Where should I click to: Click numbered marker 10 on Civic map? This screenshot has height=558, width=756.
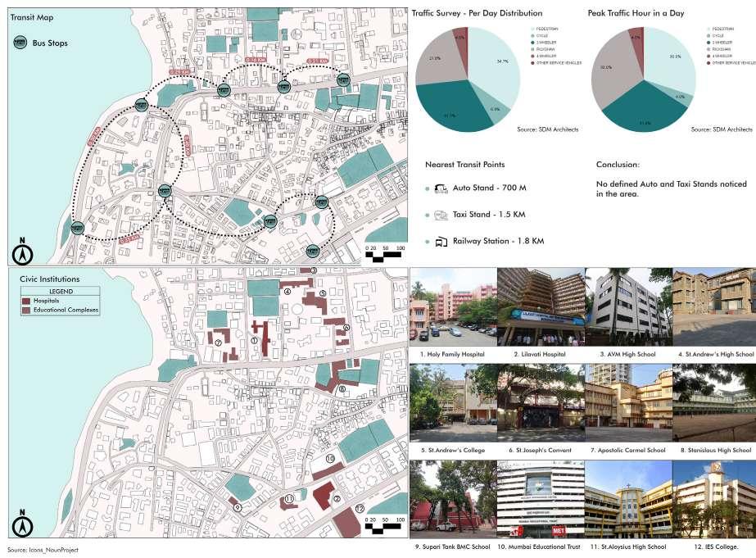point(330,458)
